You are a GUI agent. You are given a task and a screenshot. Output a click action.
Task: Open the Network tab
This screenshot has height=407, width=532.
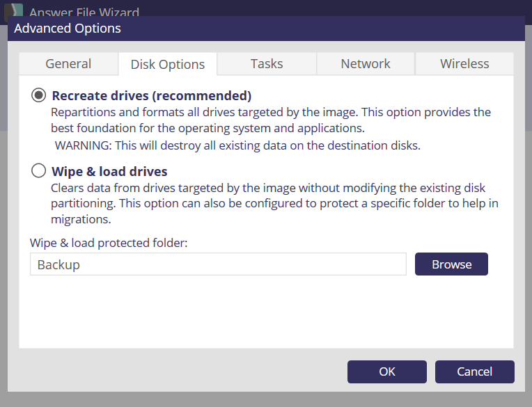pos(366,63)
